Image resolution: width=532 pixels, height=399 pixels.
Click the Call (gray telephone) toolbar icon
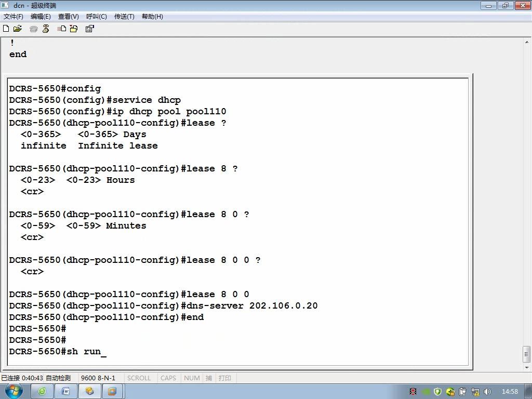coord(34,29)
